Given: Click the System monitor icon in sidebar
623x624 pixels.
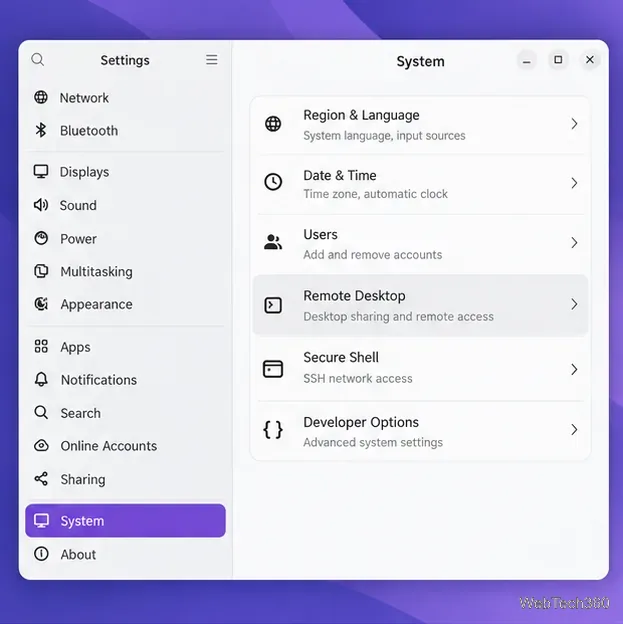Looking at the screenshot, I should [41, 521].
